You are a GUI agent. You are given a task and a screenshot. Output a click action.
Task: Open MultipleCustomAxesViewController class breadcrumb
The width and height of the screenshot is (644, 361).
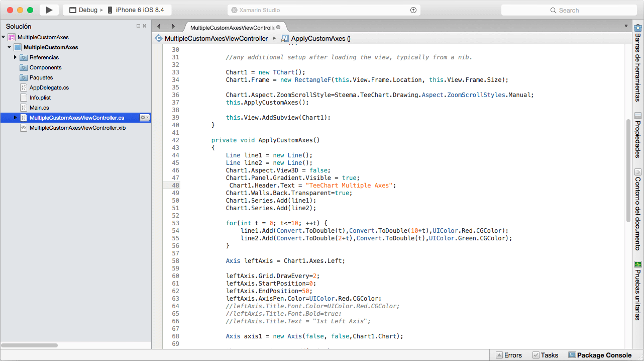pos(216,38)
